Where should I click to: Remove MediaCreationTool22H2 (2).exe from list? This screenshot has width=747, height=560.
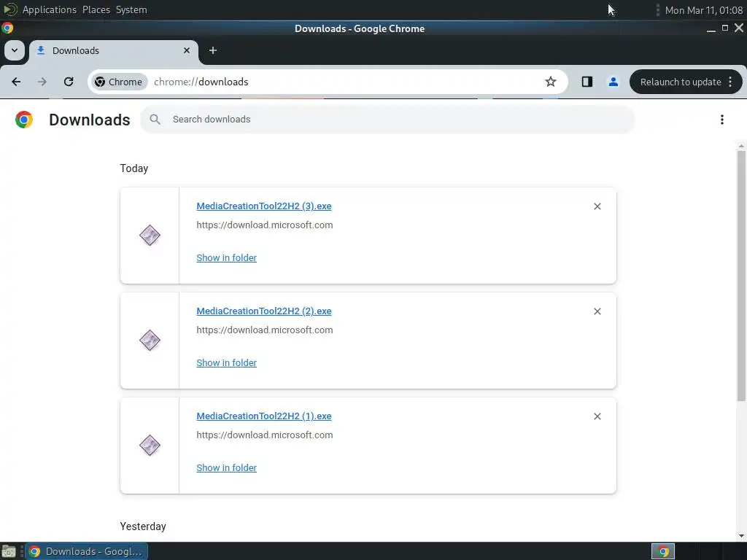coord(597,311)
